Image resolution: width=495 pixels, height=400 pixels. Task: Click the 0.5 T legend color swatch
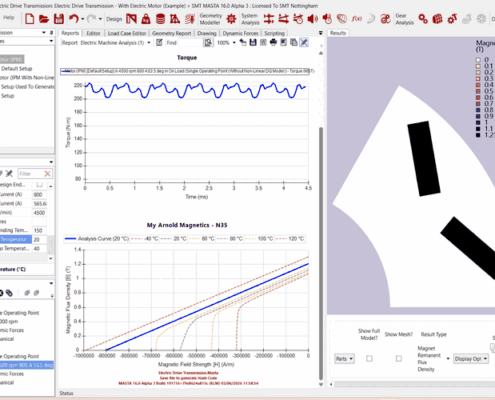click(478, 91)
